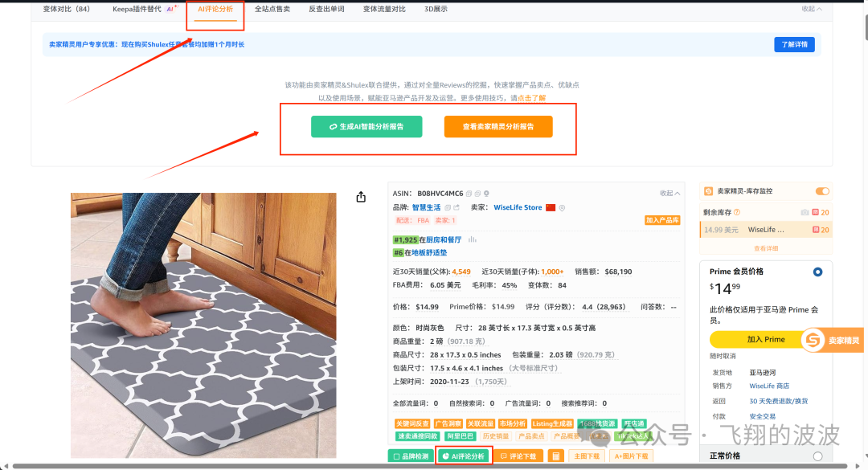Expand inventory details via 查看详细
Image resolution: width=868 pixels, height=470 pixels.
tap(766, 248)
